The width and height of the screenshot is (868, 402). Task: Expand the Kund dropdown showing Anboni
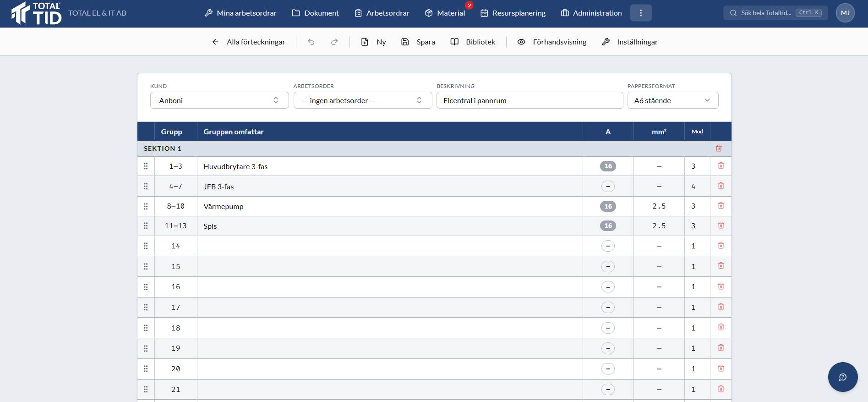[219, 100]
